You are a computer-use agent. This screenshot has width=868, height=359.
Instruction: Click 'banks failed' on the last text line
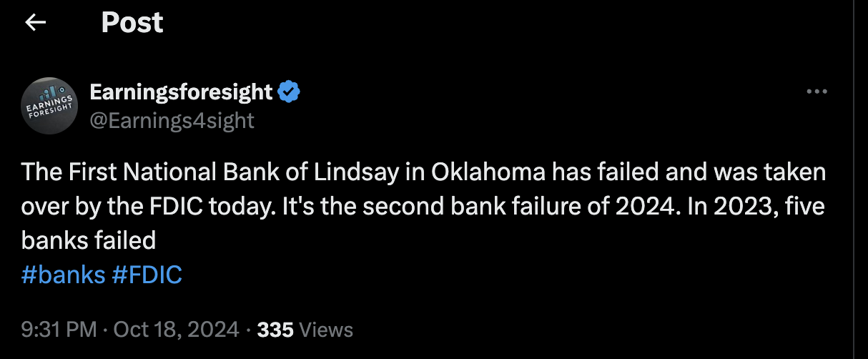[x=89, y=240]
